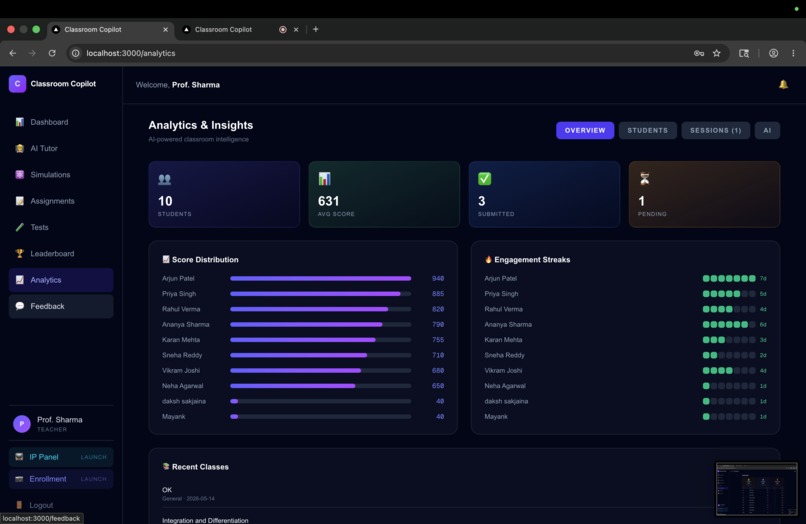Go back in browser history
The width and height of the screenshot is (806, 524).
pyautogui.click(x=13, y=53)
